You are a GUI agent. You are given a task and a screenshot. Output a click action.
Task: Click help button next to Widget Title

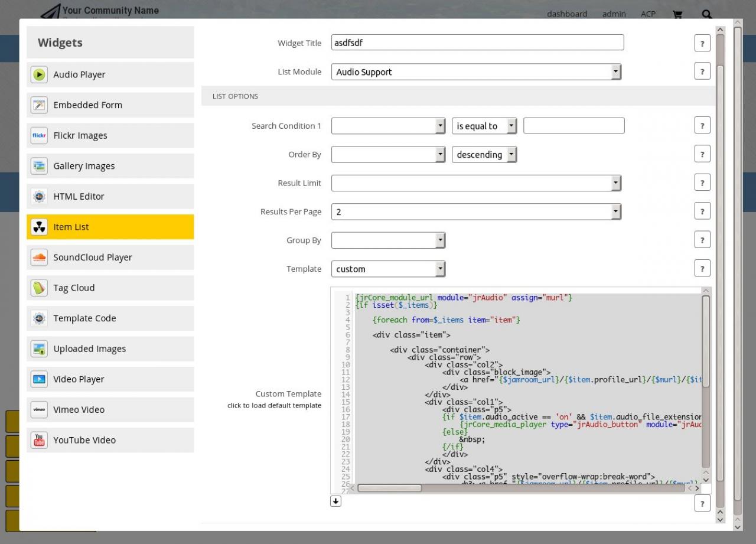tap(702, 43)
